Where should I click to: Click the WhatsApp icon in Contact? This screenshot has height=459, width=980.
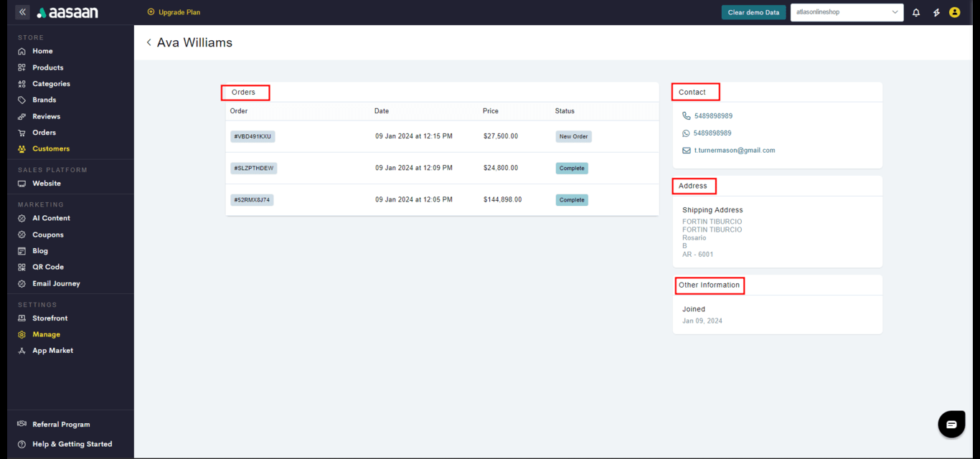[687, 133]
